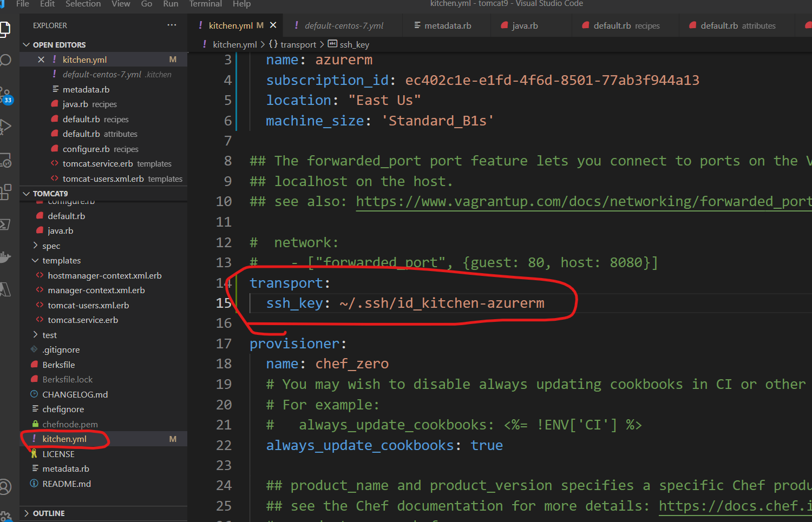Image resolution: width=812 pixels, height=522 pixels.
Task: Open the Run and Debug view
Action: tap(5, 127)
